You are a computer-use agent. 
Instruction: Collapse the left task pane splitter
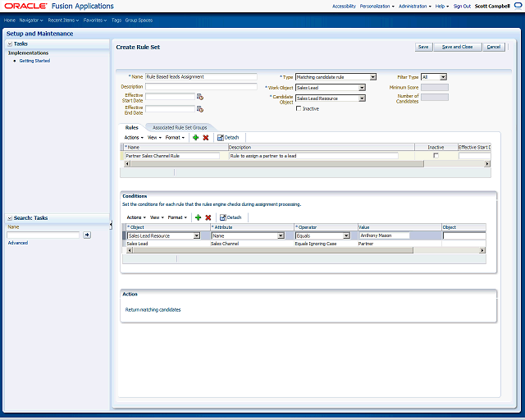(x=111, y=225)
